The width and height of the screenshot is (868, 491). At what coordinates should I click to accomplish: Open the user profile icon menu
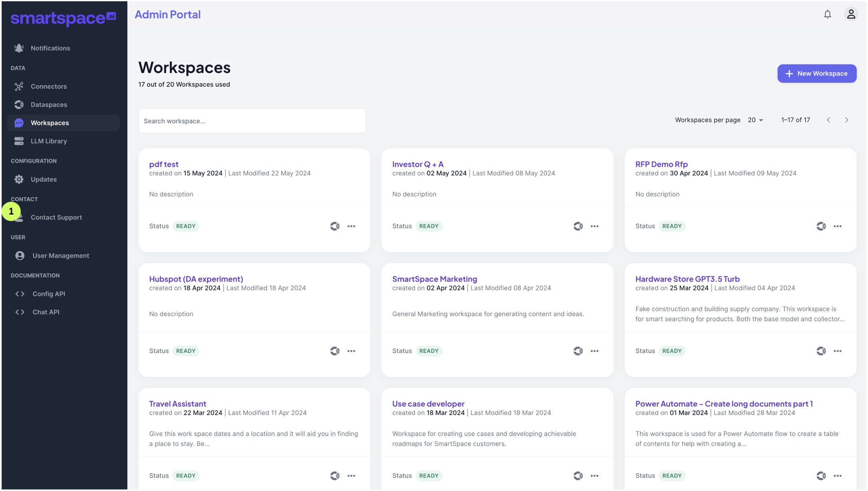tap(851, 14)
